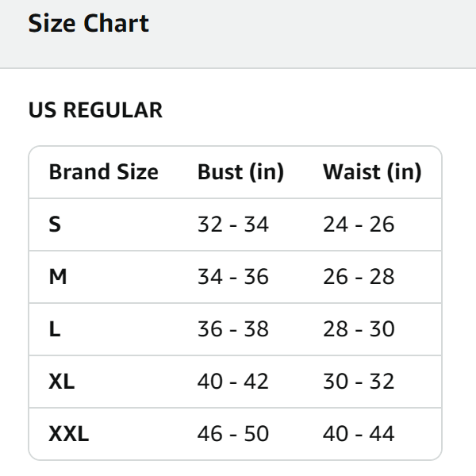Click the Size Chart title

88,23
